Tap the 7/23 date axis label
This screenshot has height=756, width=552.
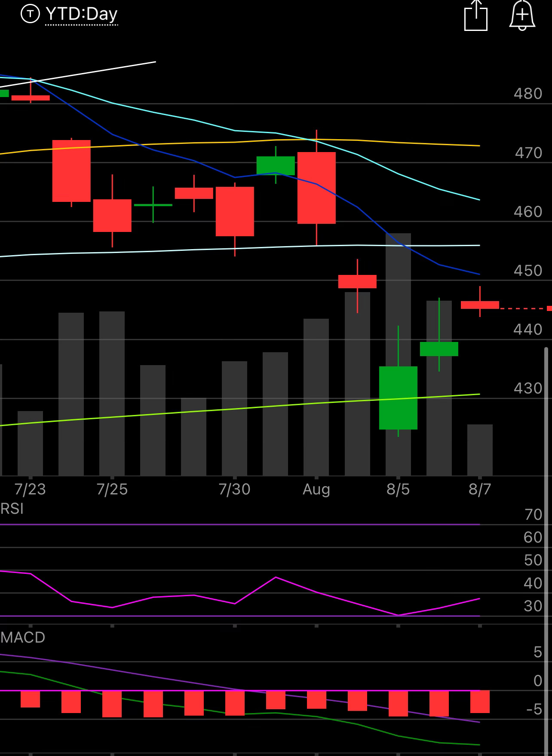coord(30,489)
